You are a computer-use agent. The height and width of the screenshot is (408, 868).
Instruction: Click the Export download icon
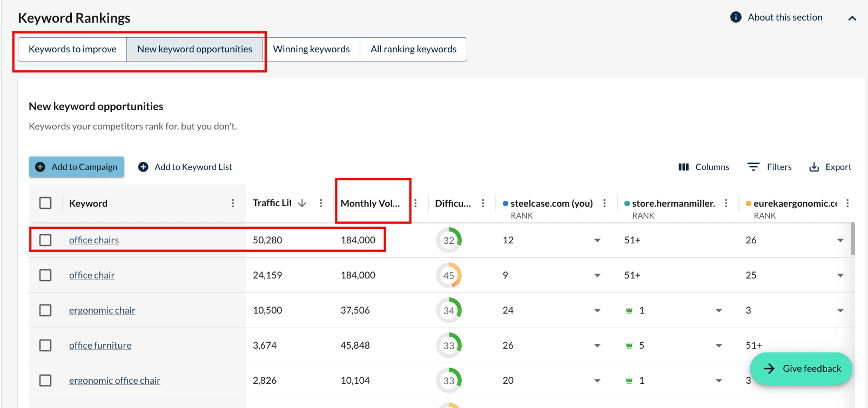(814, 167)
